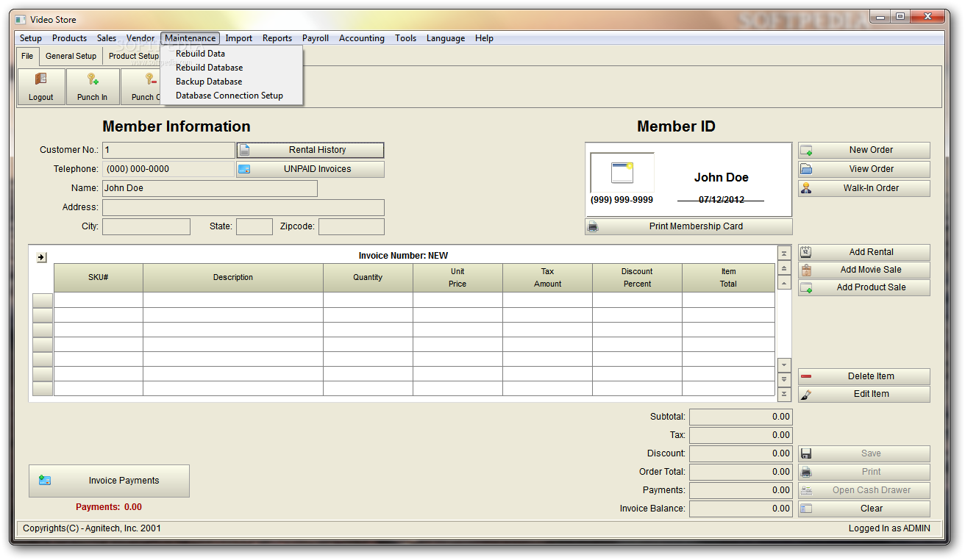Viewport: 965px width, 560px height.
Task: Move up one row in invoice grid
Action: (x=785, y=283)
